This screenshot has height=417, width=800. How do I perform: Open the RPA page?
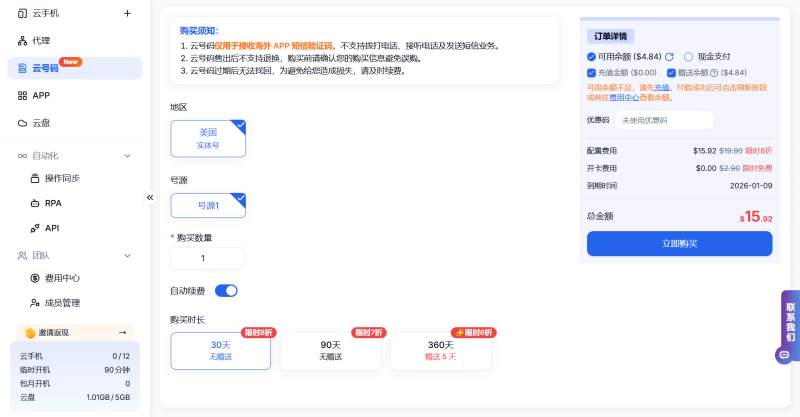(x=53, y=203)
